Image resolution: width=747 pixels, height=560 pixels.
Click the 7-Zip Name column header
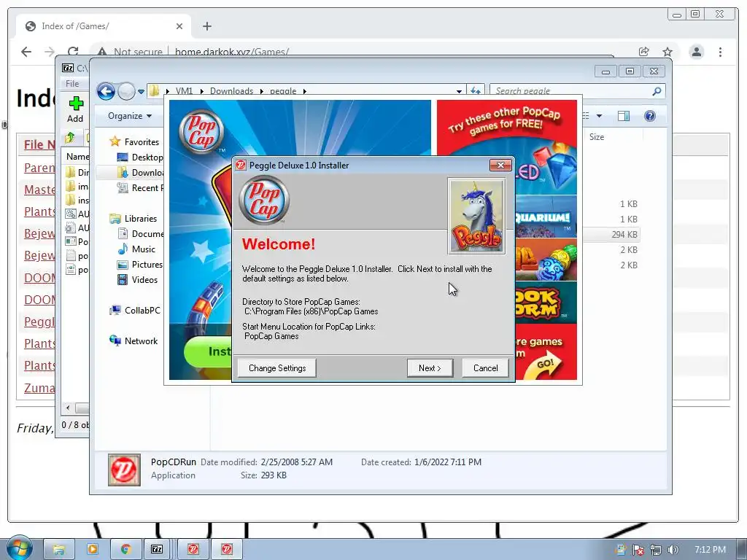click(x=77, y=156)
